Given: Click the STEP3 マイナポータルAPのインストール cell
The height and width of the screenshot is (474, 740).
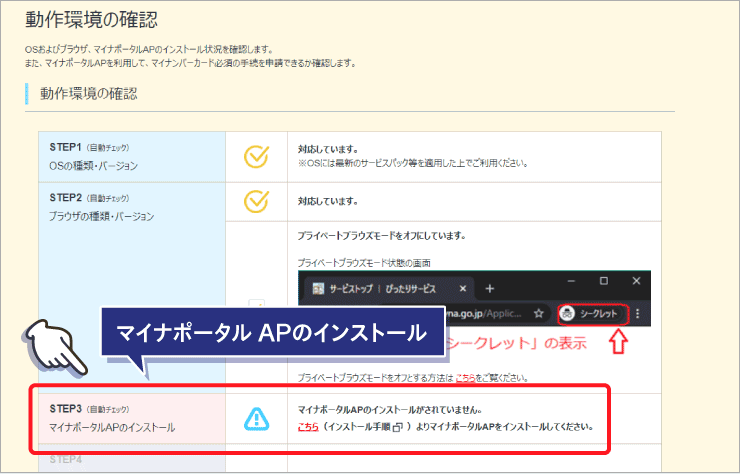Looking at the screenshot, I should (x=132, y=419).
